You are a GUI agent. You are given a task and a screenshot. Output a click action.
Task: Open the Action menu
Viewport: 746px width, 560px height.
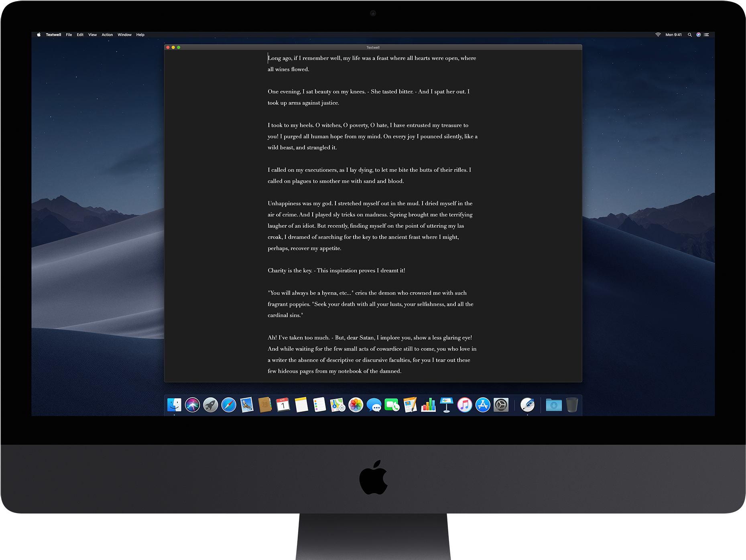107,35
